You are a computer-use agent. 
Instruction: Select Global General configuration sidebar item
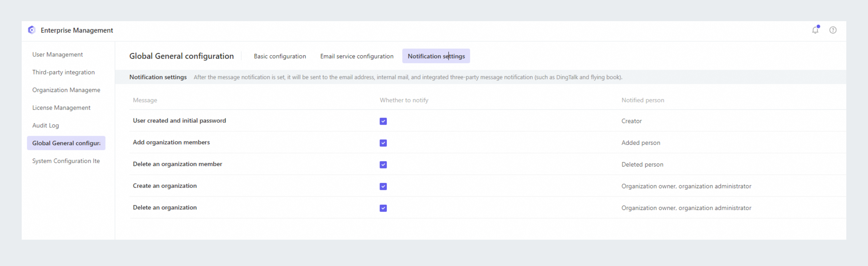[66, 143]
